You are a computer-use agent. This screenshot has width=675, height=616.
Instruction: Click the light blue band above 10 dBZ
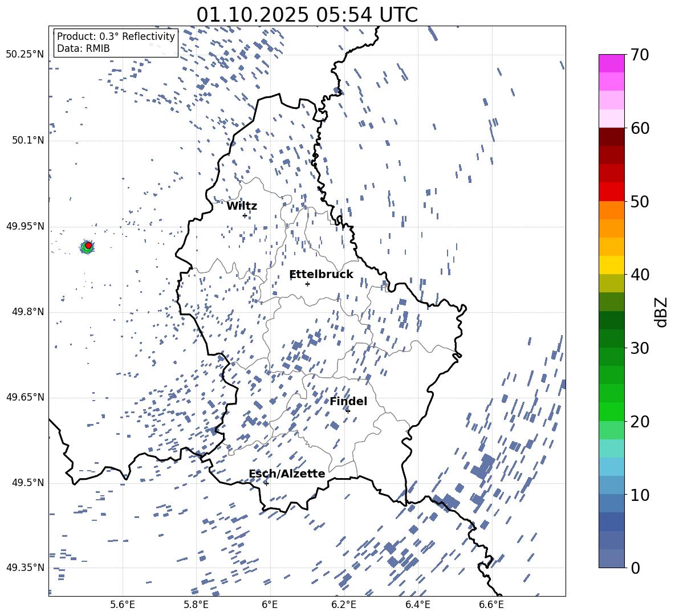click(x=611, y=486)
